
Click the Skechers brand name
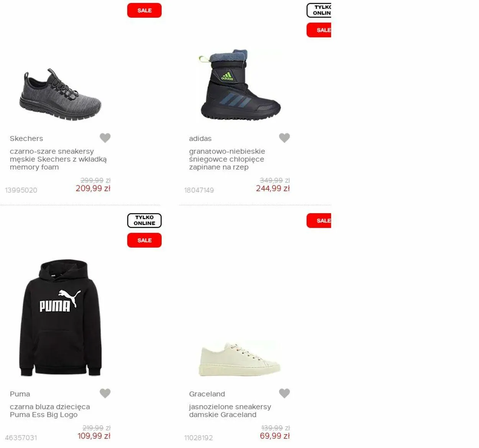click(26, 138)
